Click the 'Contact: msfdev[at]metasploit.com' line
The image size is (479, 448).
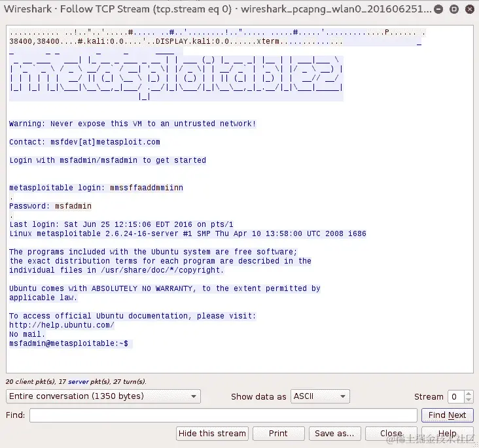pos(84,142)
